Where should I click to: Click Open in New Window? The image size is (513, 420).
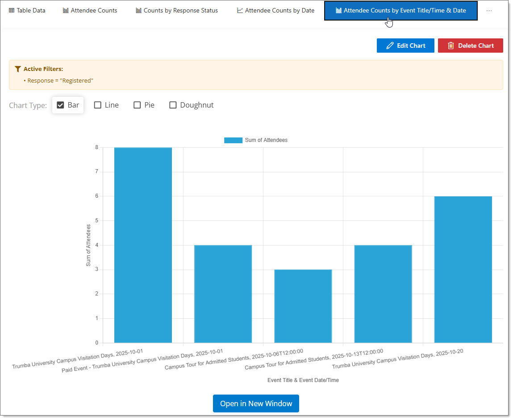[x=256, y=403]
